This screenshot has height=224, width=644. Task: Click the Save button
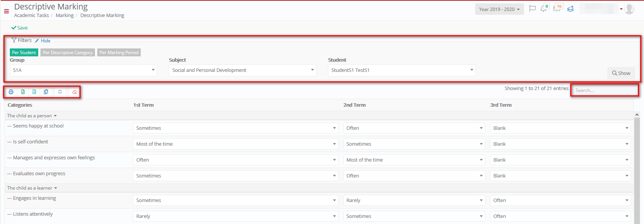pyautogui.click(x=20, y=28)
